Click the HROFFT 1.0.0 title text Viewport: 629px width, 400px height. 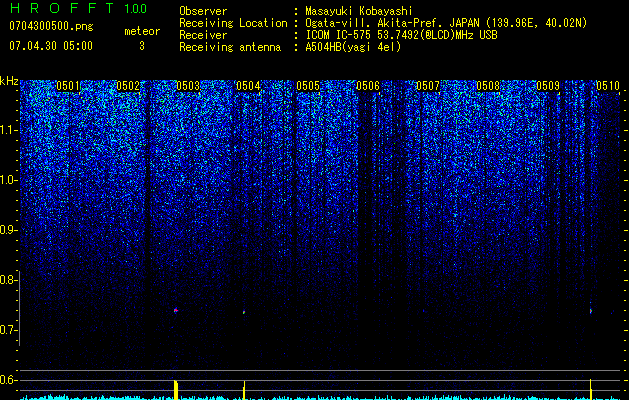78,8
